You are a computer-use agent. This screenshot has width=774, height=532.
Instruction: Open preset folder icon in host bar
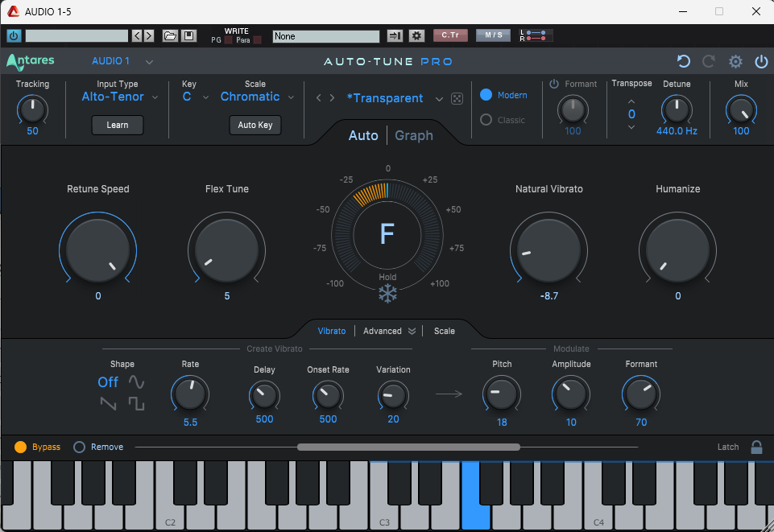[x=170, y=35]
